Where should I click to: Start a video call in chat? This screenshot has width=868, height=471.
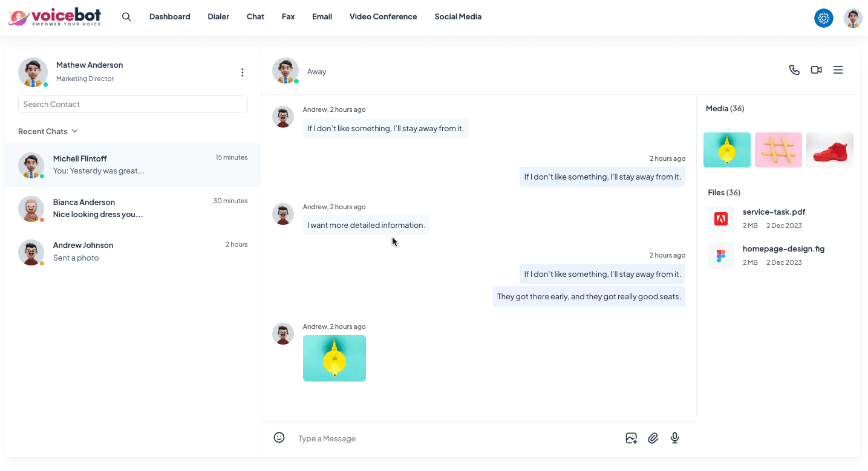tap(816, 70)
